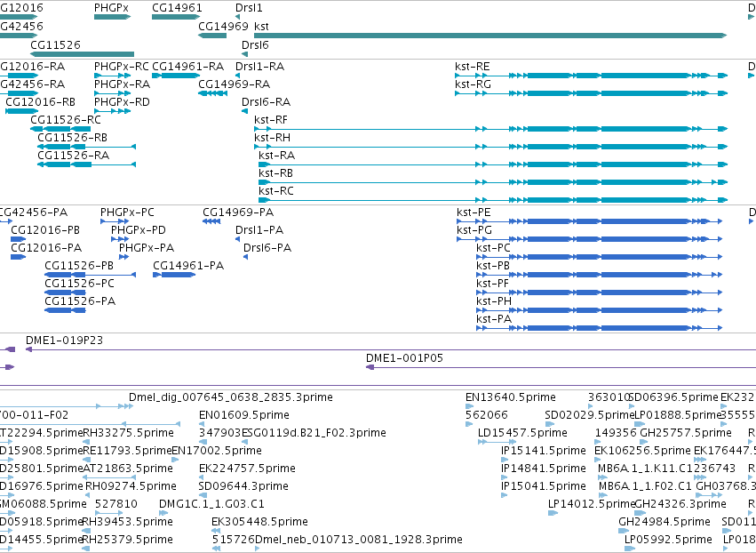Click the kst-RF transcript label
Viewport: 756px width, 553px height.
pos(271,120)
